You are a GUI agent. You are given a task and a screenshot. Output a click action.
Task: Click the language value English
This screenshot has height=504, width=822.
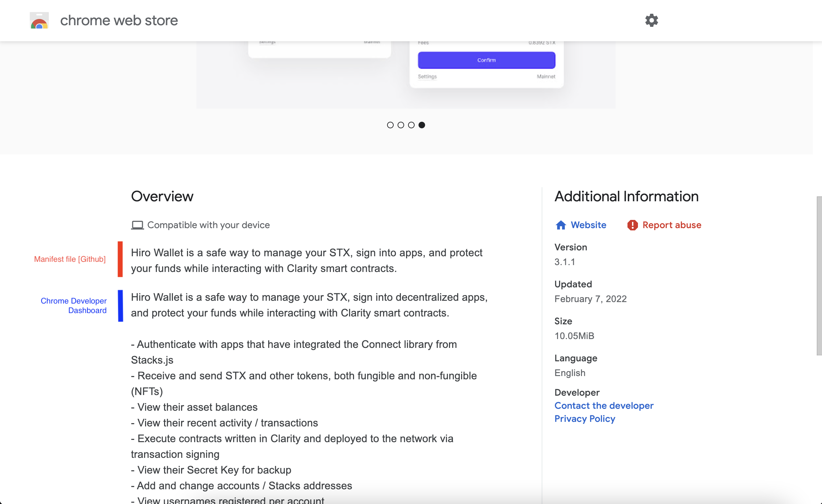pos(570,373)
